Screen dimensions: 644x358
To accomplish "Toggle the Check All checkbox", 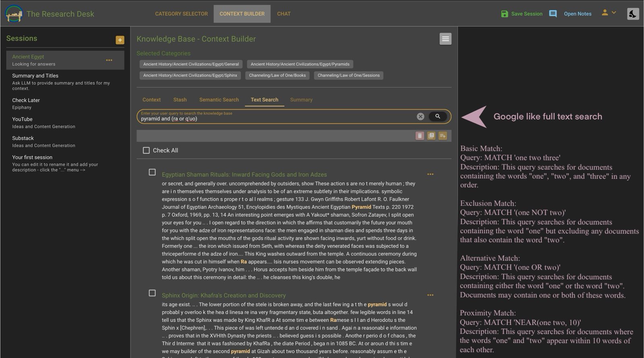I will pos(146,150).
